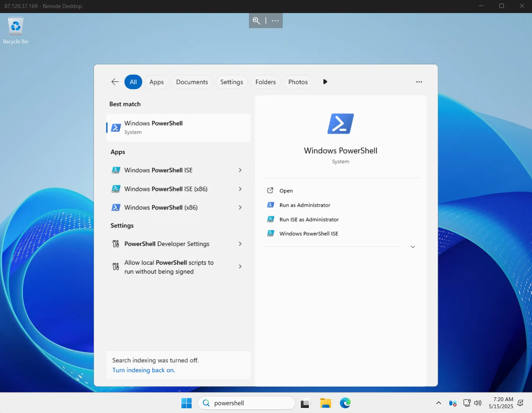Select Windows PowerShell ISE app result text
The height and width of the screenshot is (413, 532).
pyautogui.click(x=159, y=170)
